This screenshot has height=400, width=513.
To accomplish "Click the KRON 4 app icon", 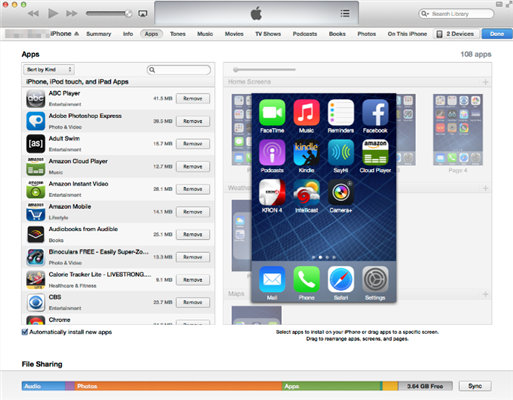I will (x=272, y=192).
